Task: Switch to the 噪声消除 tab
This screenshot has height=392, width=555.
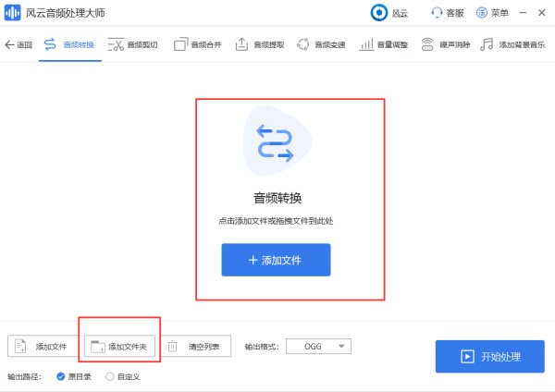Action: (x=446, y=45)
